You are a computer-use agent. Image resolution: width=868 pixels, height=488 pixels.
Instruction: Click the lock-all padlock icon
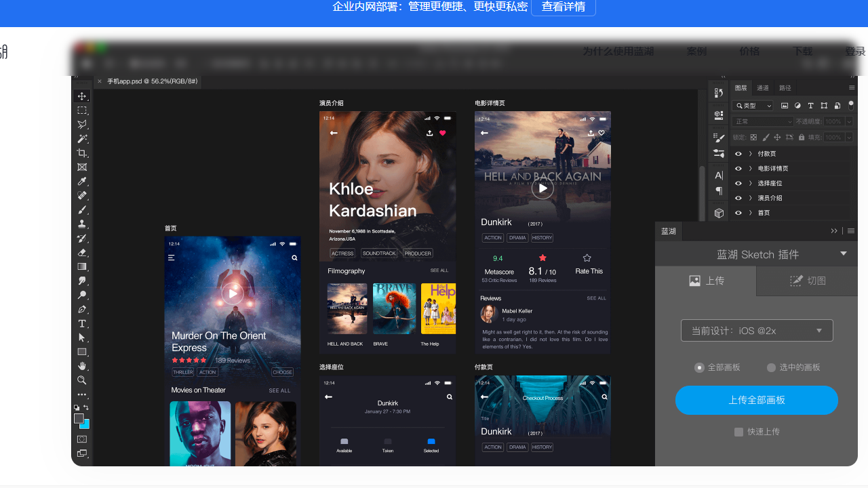point(802,137)
